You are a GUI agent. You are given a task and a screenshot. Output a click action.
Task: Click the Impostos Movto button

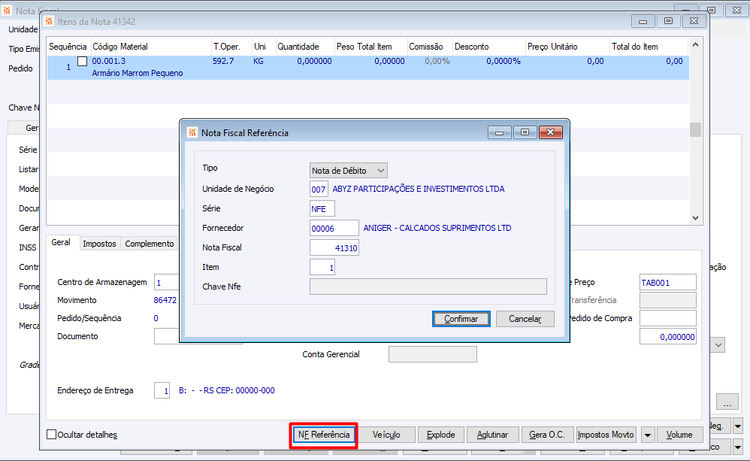pyautogui.click(x=606, y=435)
